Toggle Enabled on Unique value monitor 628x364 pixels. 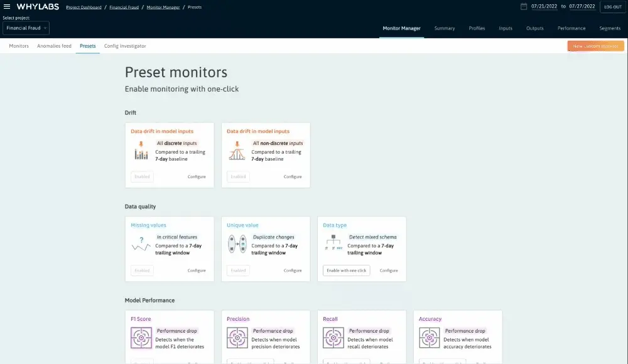(238, 270)
